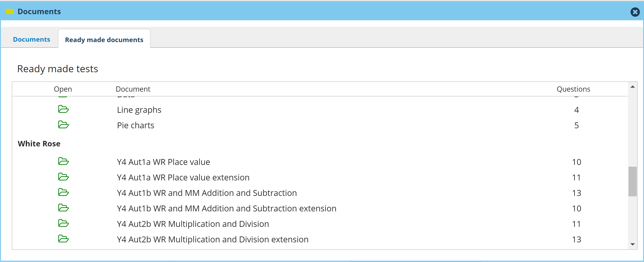Image resolution: width=644 pixels, height=262 pixels.
Task: Click Y4 Aut1a WR Place value text
Action: pyautogui.click(x=163, y=162)
